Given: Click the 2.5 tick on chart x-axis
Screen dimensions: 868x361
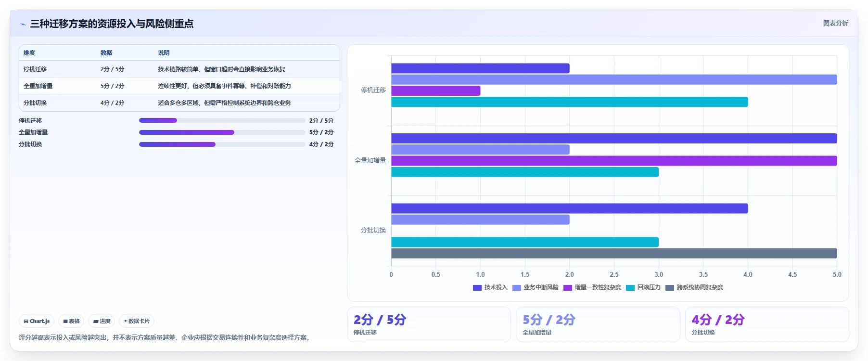Looking at the screenshot, I should click(x=614, y=274).
